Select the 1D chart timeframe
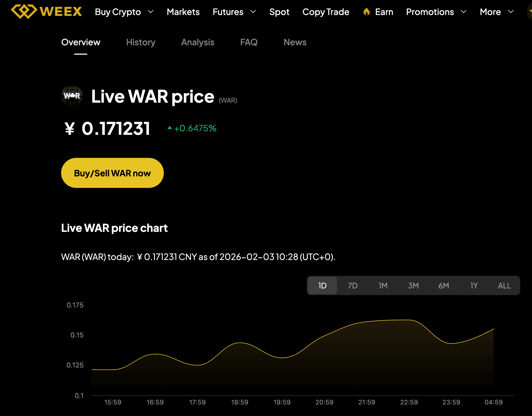Viewport: 532px width, 416px height. tap(322, 285)
